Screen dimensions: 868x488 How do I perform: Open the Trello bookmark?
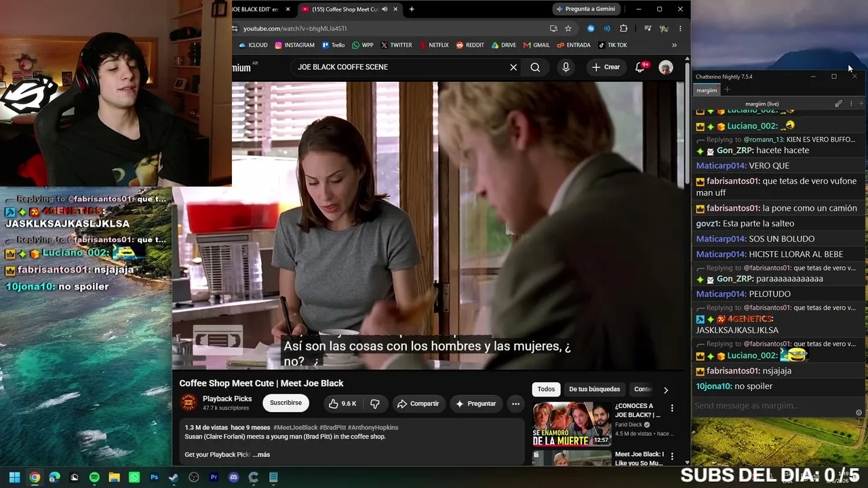(333, 45)
